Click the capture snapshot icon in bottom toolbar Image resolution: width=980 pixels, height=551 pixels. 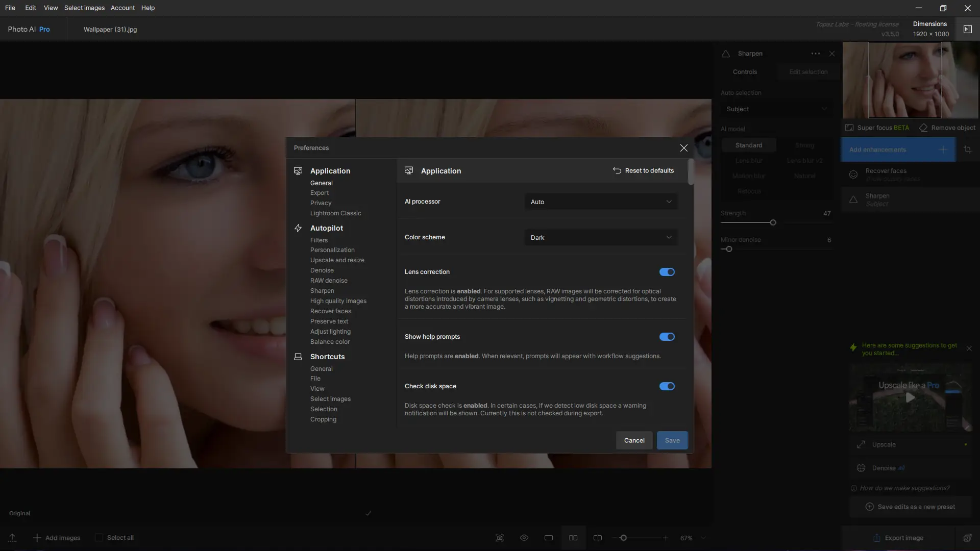500,538
